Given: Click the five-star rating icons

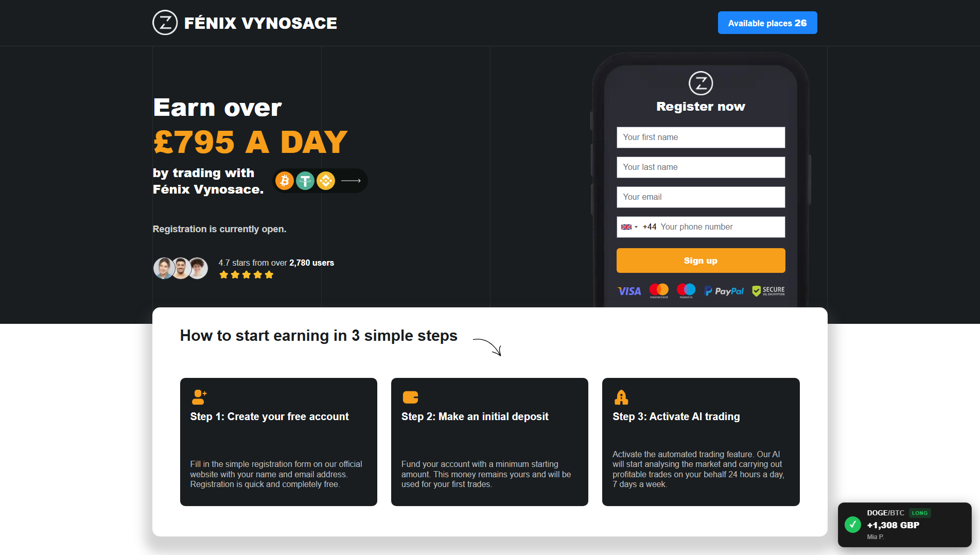Looking at the screenshot, I should [247, 275].
